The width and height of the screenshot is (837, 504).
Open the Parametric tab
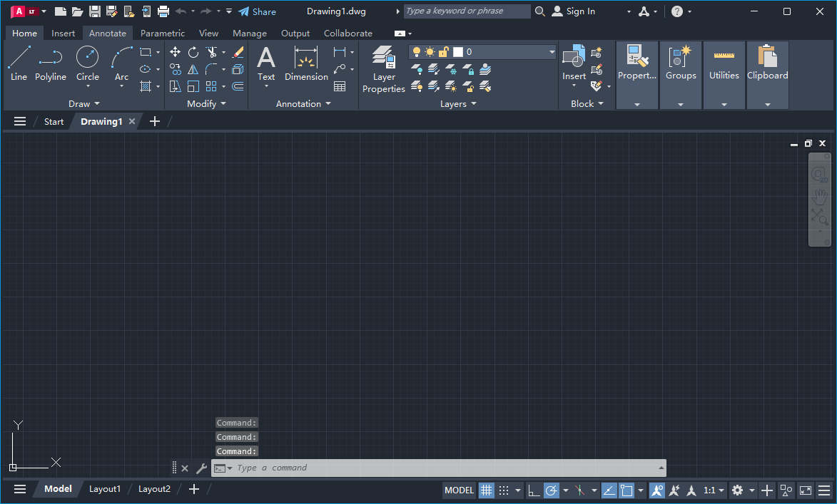point(163,33)
